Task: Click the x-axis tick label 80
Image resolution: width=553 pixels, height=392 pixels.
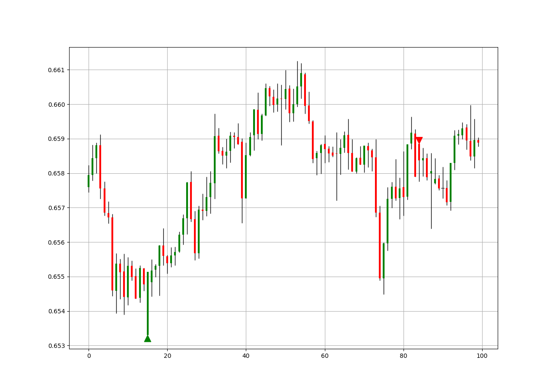Action: (x=403, y=356)
